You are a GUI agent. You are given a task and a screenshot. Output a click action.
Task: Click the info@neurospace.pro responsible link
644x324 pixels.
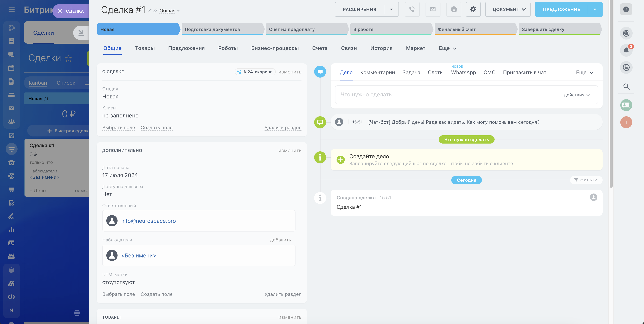(148, 221)
